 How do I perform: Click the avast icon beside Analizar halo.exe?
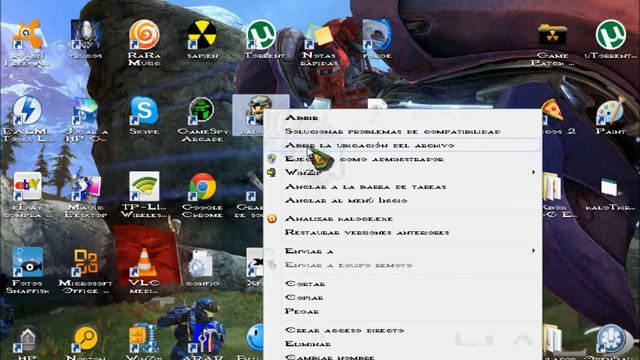click(x=272, y=219)
